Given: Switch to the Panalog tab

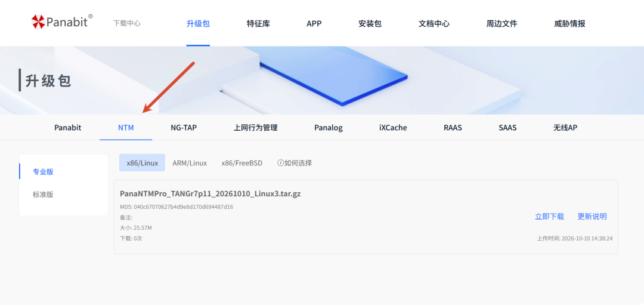Looking at the screenshot, I should click(x=329, y=128).
